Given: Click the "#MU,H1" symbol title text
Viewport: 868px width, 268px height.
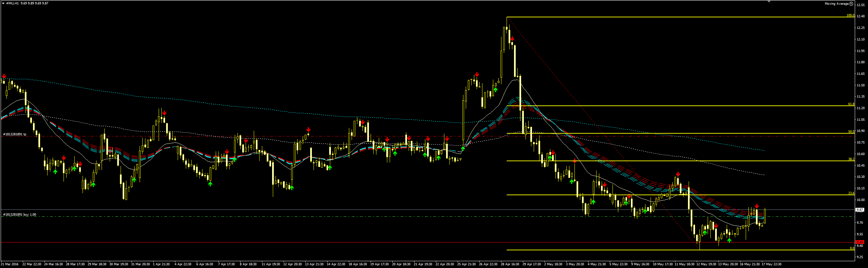Looking at the screenshot, I should (x=13, y=3).
